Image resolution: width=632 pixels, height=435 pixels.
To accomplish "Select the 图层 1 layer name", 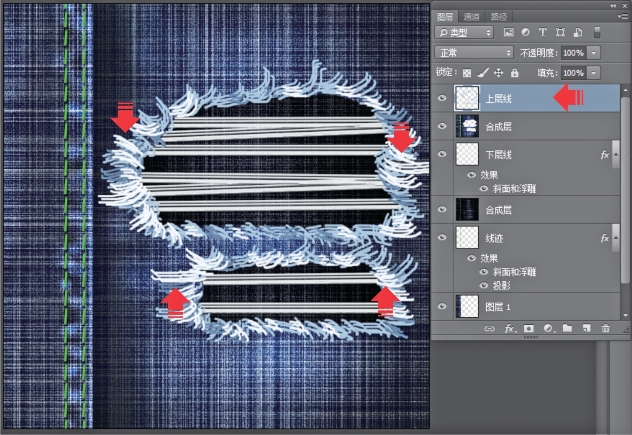I will click(498, 307).
